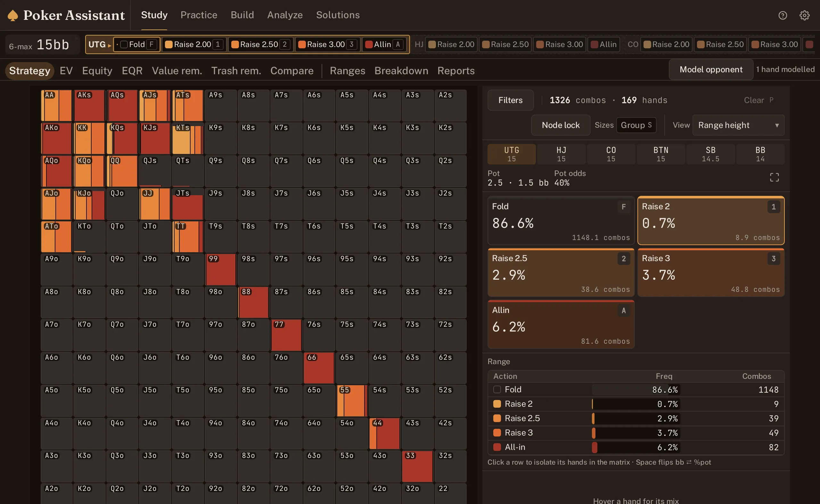Viewport: 820px width, 504px height.
Task: Click the All-in color swatch in Range table
Action: 497,447
